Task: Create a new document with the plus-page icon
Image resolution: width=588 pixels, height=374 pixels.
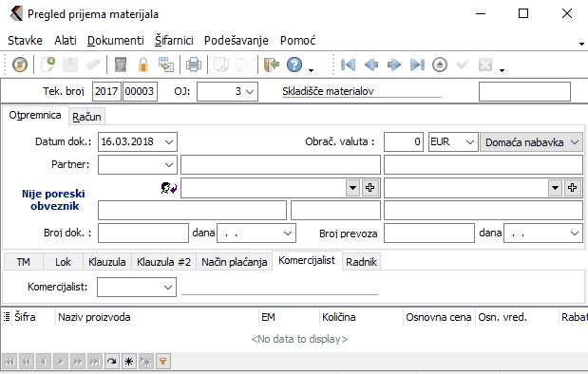Action: tap(48, 65)
